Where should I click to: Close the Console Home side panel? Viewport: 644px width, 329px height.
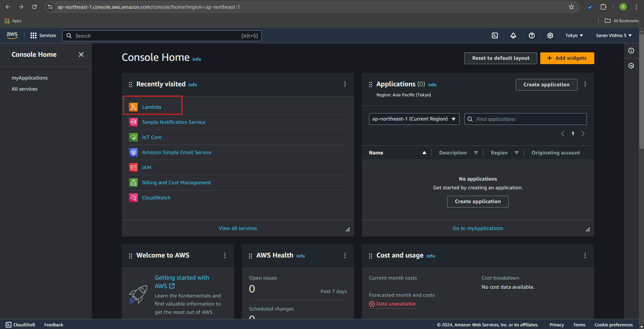point(81,54)
